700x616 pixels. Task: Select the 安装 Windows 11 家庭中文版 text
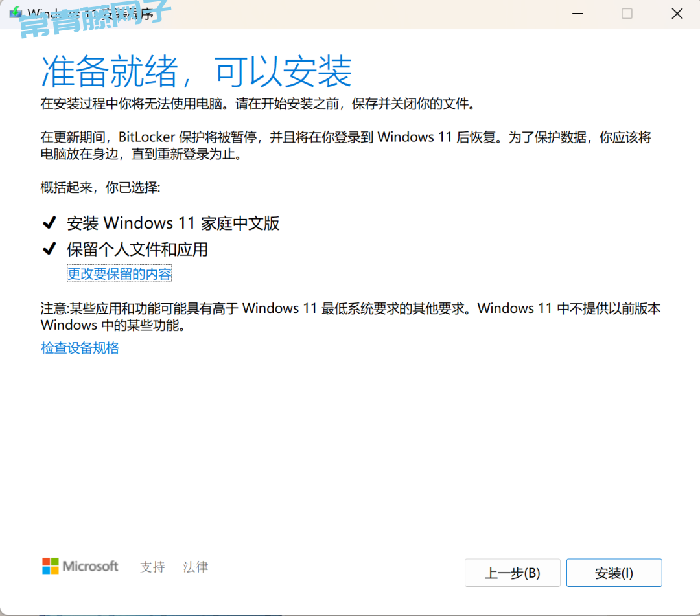click(173, 223)
